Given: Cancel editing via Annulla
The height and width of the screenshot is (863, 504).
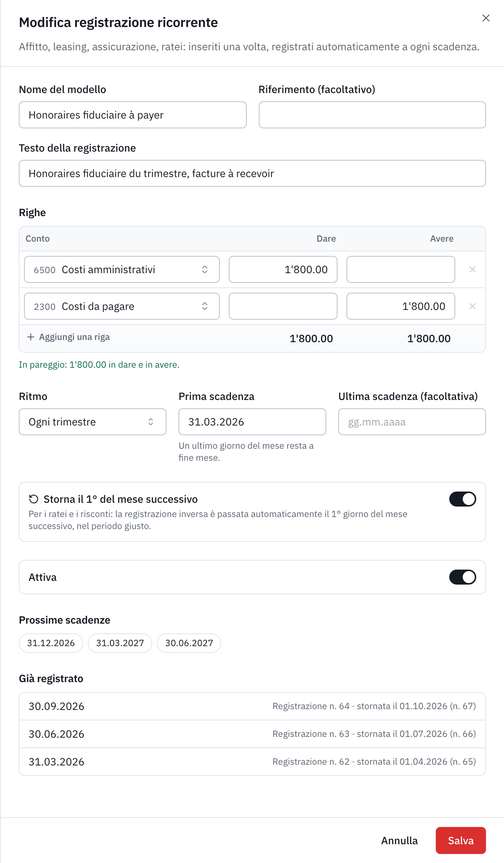Looking at the screenshot, I should click(x=399, y=840).
